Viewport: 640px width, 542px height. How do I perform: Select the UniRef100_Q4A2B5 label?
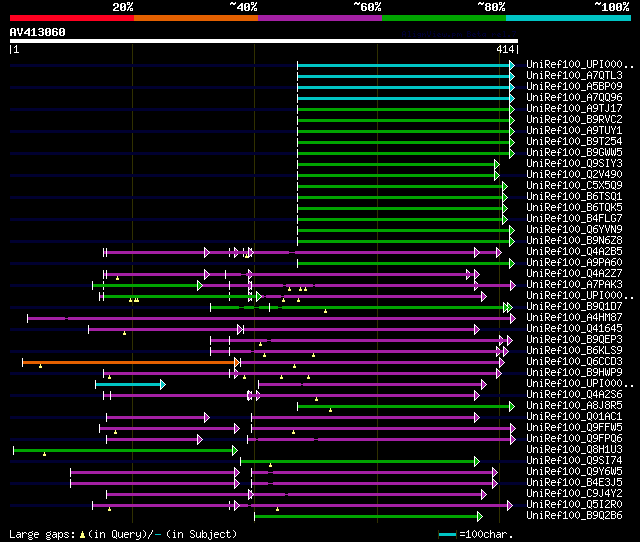pos(574,252)
